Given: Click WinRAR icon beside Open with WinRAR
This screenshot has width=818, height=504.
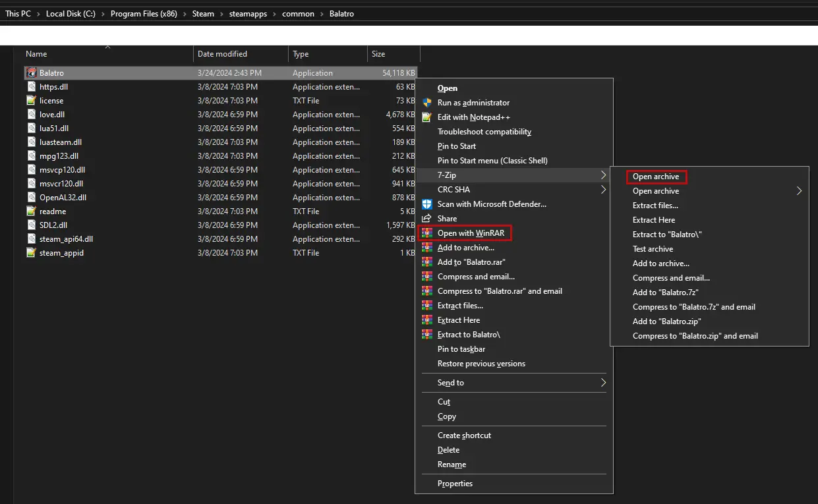Looking at the screenshot, I should click(x=426, y=233).
